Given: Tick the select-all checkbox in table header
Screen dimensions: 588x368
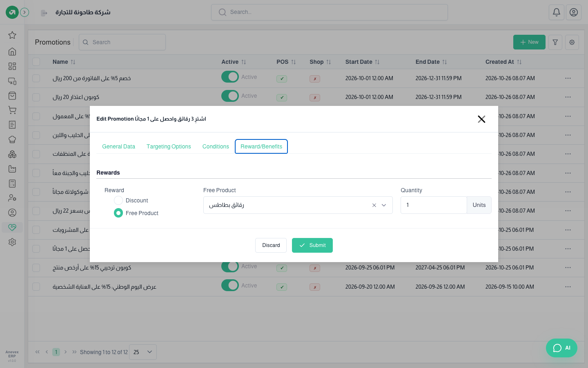Looking at the screenshot, I should coord(36,62).
